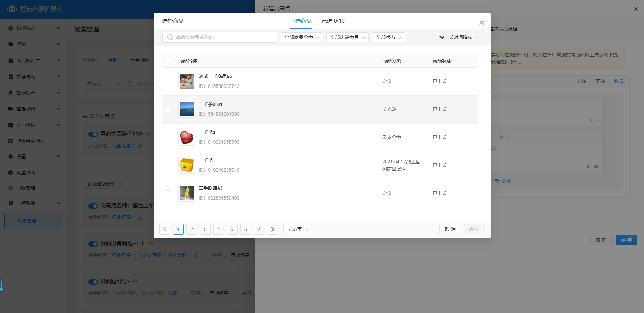Click 确定 in the product dialog
Viewport: 644px width, 313px height.
click(474, 229)
